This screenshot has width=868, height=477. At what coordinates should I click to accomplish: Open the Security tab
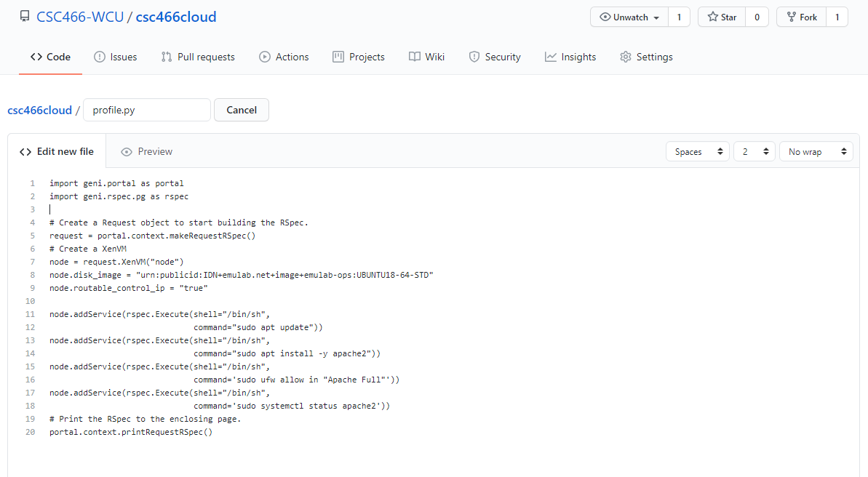495,57
